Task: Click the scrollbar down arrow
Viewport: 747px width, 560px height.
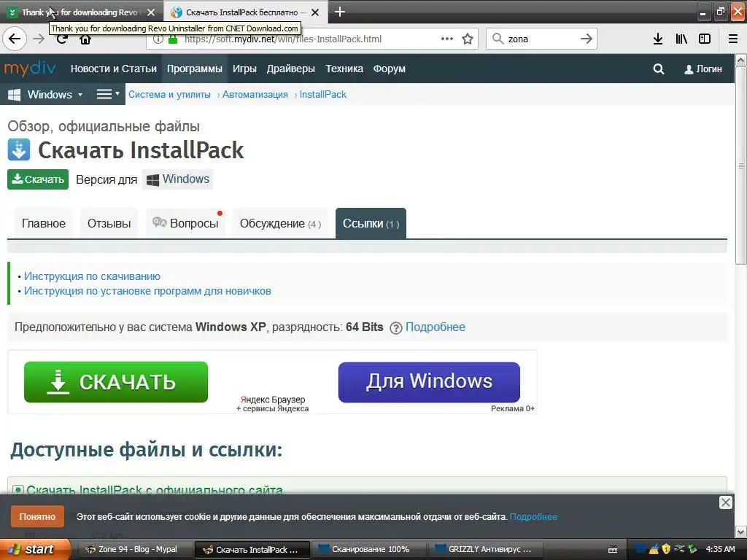Action: pyautogui.click(x=741, y=532)
